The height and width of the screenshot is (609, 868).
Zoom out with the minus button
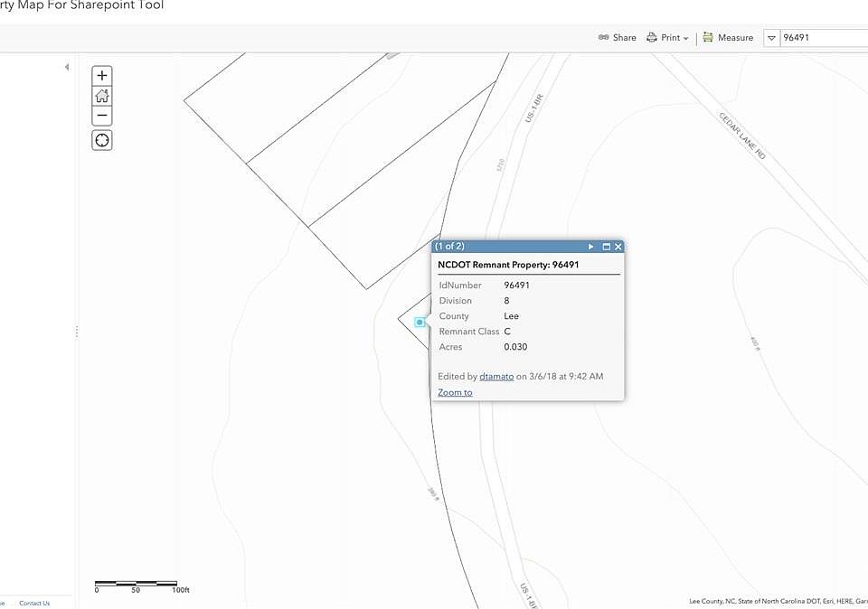click(102, 116)
